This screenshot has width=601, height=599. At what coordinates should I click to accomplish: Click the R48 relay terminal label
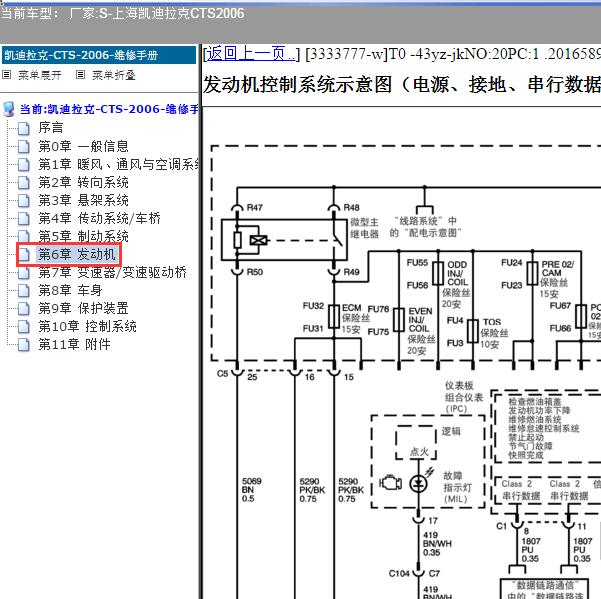point(351,207)
